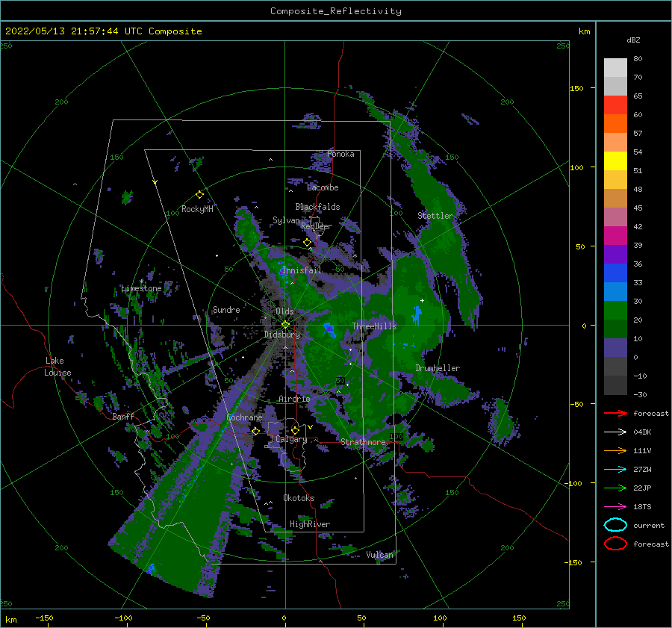Click the light gray 70-80 dBZ swatch

click(615, 68)
